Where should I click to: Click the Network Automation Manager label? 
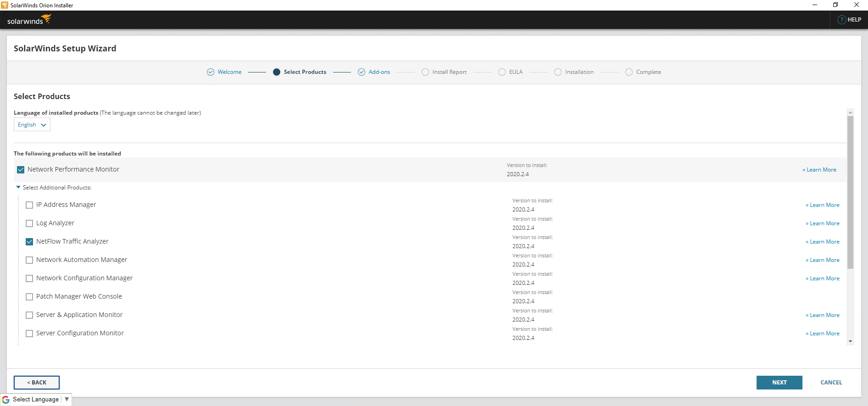(x=82, y=260)
